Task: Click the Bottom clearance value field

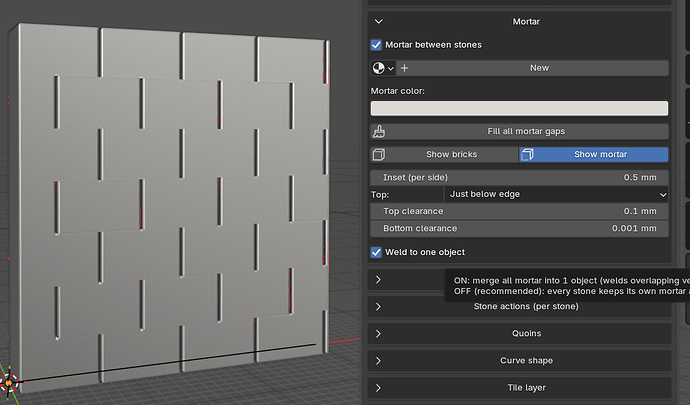Action: [519, 228]
